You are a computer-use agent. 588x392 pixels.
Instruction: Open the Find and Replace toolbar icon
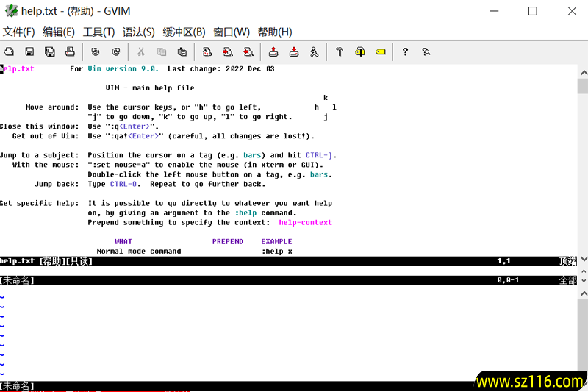[207, 51]
